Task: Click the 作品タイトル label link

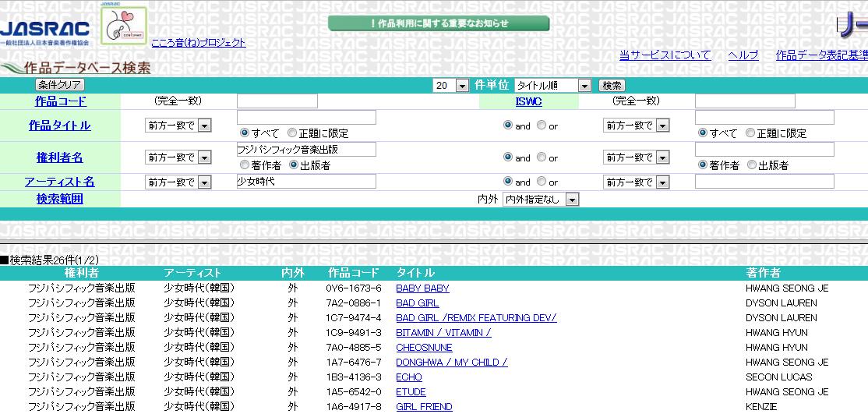Action: click(60, 126)
